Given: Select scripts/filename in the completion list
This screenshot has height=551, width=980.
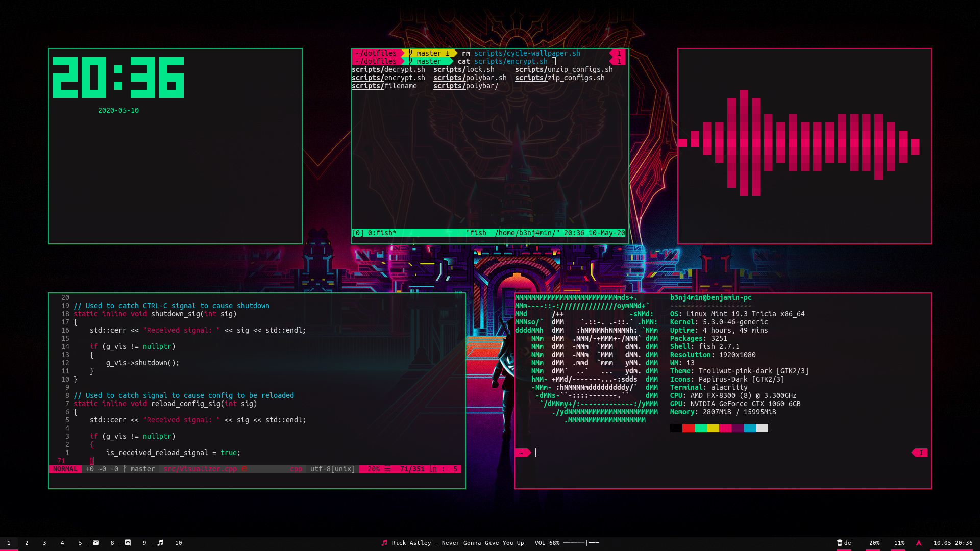Looking at the screenshot, I should (384, 86).
